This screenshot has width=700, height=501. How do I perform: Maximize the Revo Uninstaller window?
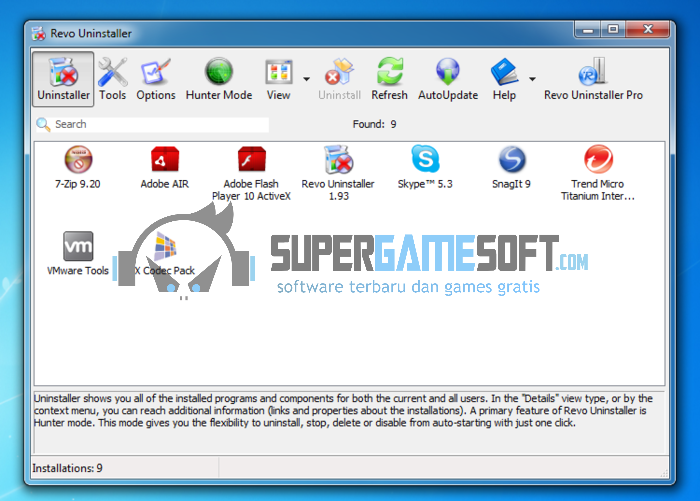(x=613, y=30)
